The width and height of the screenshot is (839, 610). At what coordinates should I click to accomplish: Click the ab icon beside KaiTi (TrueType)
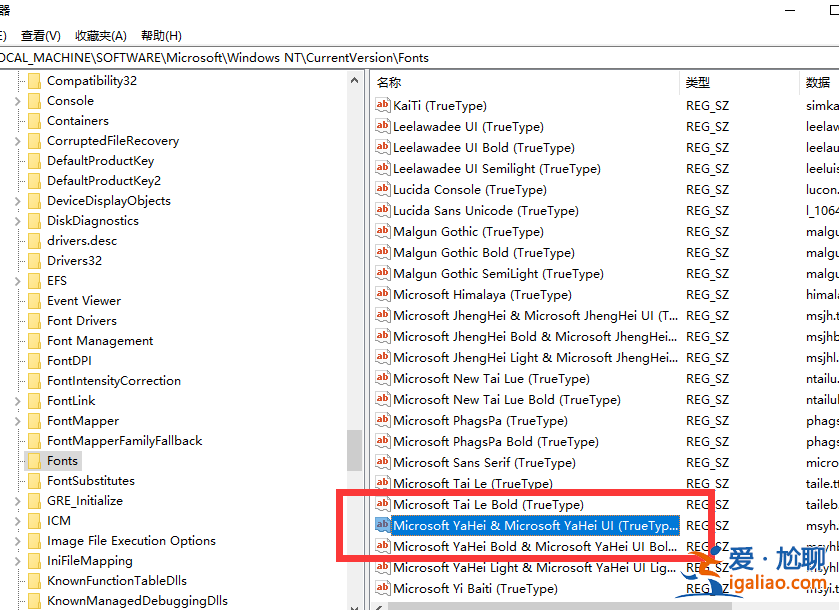[x=382, y=105]
